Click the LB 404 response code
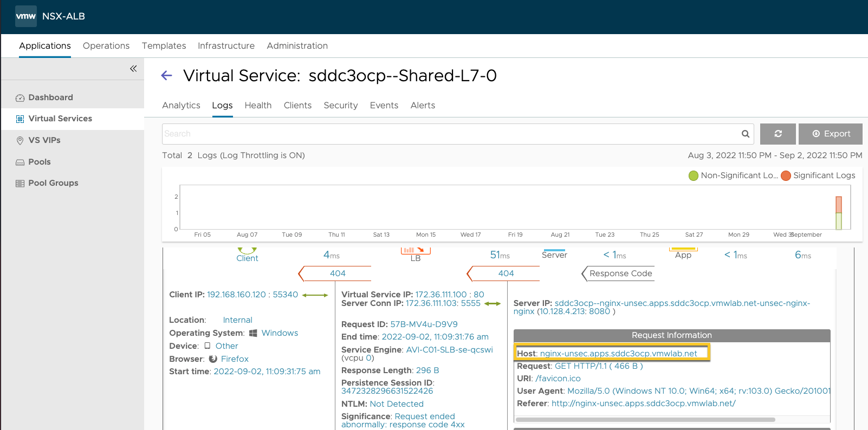The height and width of the screenshot is (430, 868). point(338,273)
